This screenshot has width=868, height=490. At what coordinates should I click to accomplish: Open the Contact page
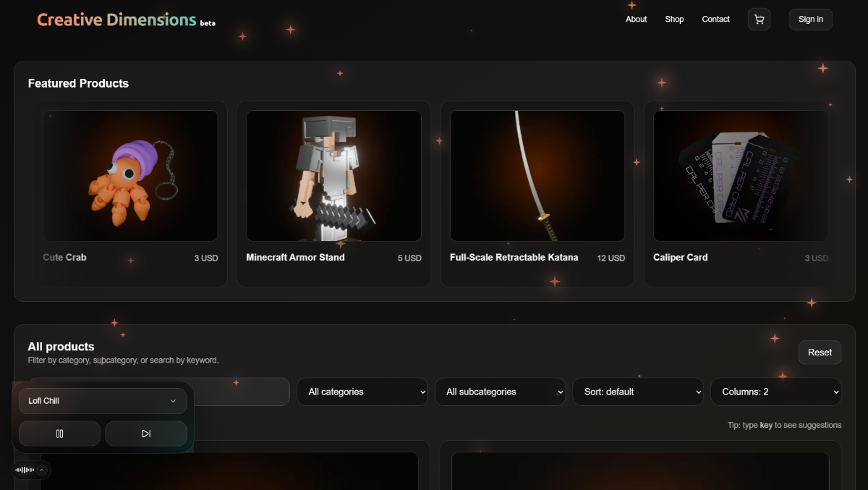[715, 20]
